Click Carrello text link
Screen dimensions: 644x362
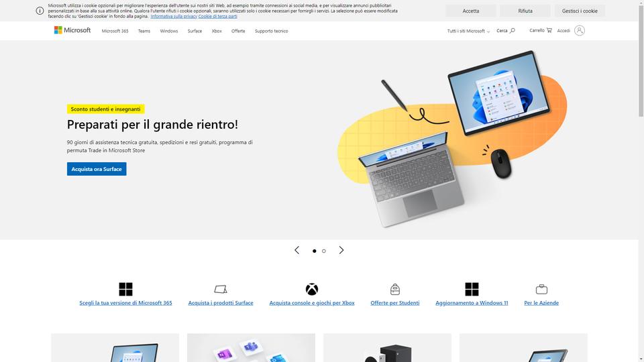pos(537,30)
